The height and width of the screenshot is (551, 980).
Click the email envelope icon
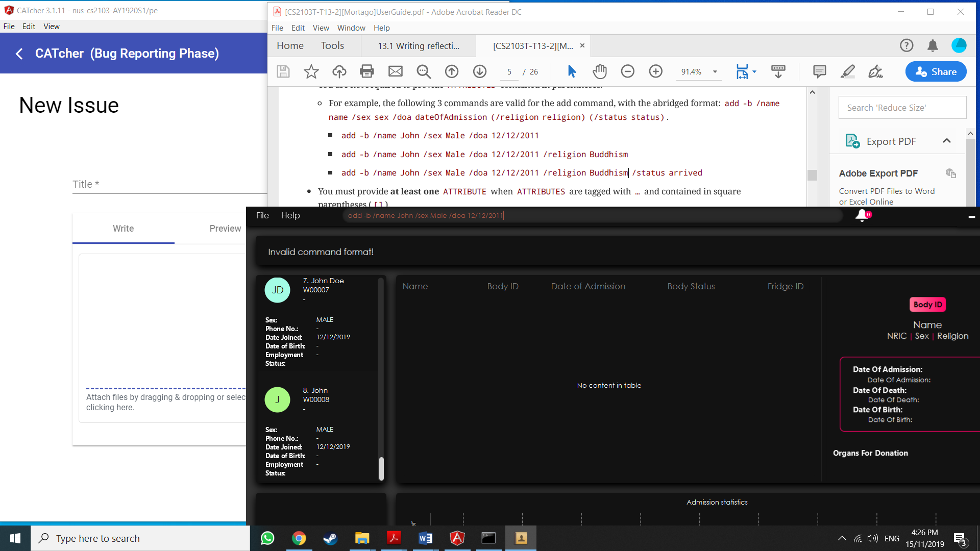pyautogui.click(x=395, y=71)
